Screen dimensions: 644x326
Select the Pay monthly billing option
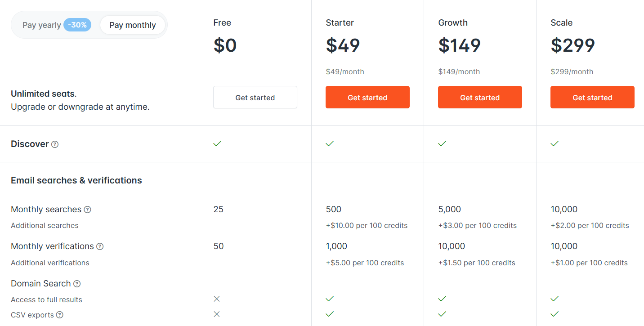tap(133, 25)
